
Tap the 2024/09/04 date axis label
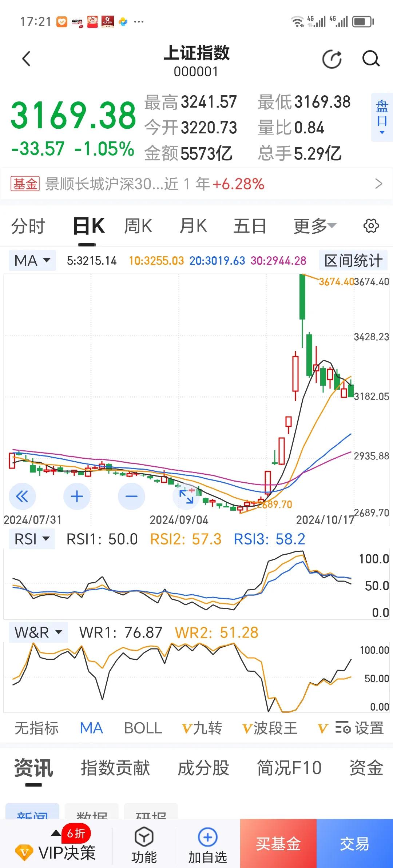click(x=179, y=520)
